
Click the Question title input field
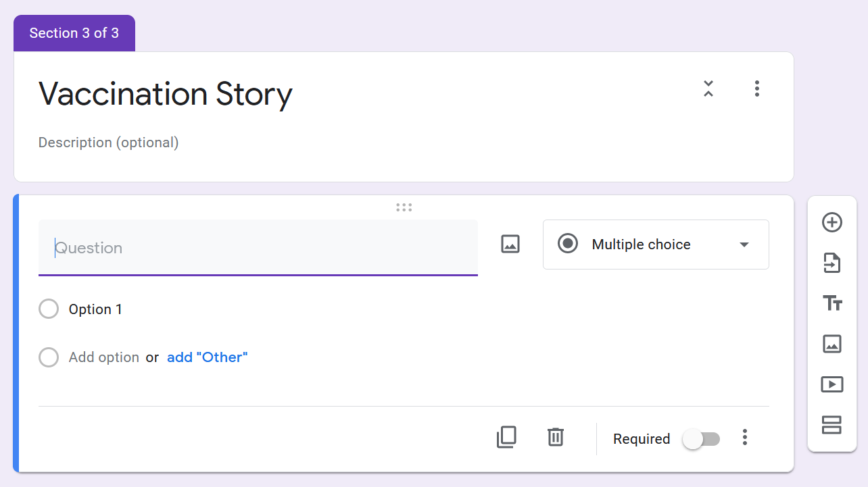pyautogui.click(x=257, y=248)
